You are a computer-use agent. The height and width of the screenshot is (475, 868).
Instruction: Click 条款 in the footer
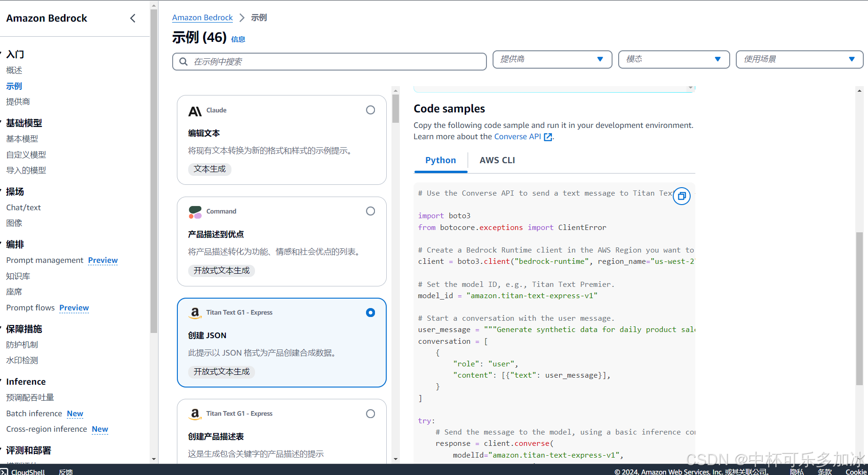[825, 472]
